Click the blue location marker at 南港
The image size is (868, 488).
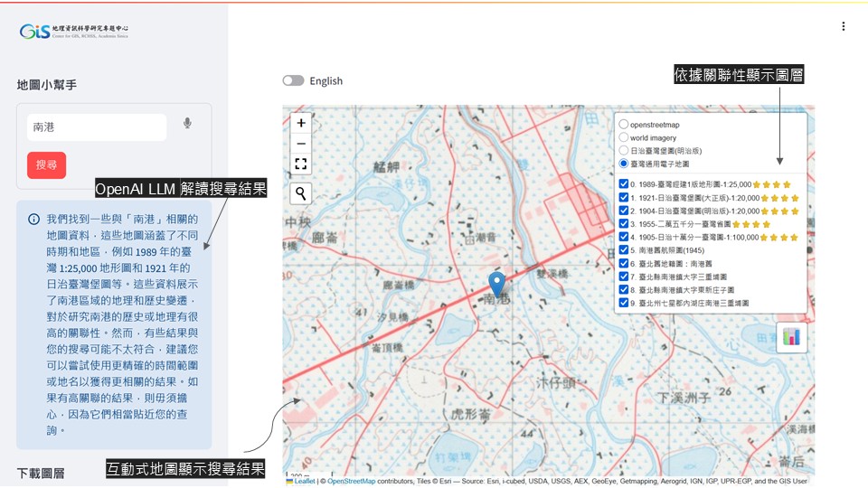[x=496, y=284]
